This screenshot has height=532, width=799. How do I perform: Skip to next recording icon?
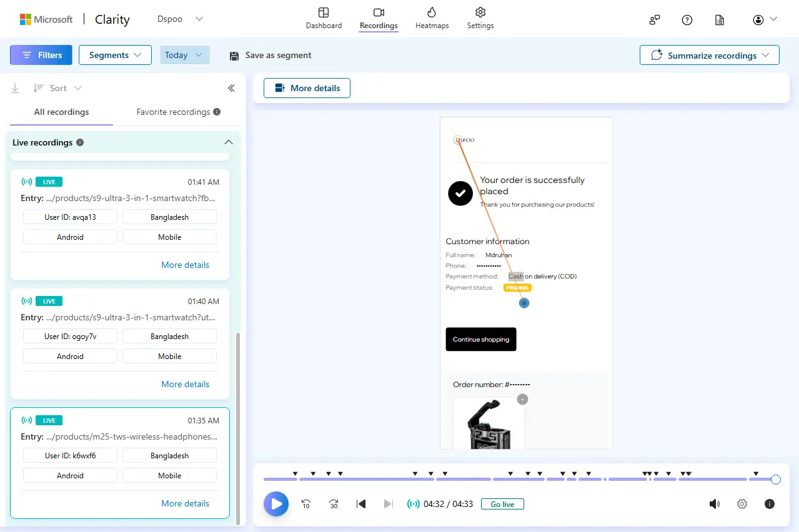point(388,504)
